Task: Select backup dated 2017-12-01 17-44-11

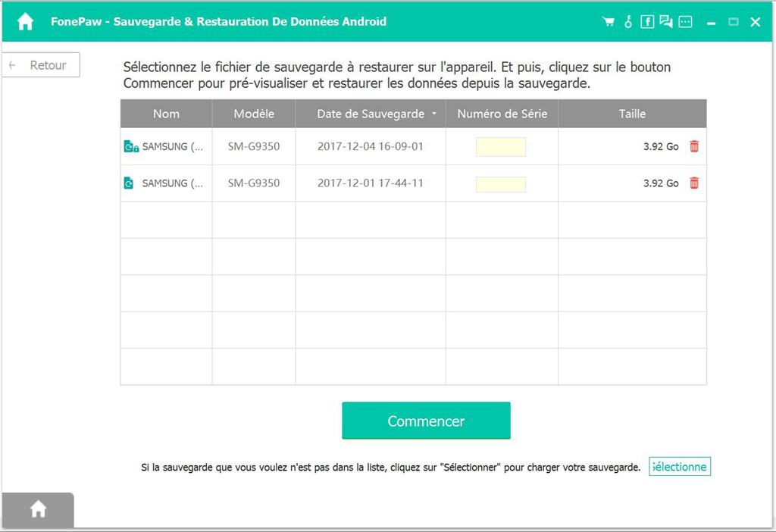Action: pyautogui.click(x=370, y=183)
